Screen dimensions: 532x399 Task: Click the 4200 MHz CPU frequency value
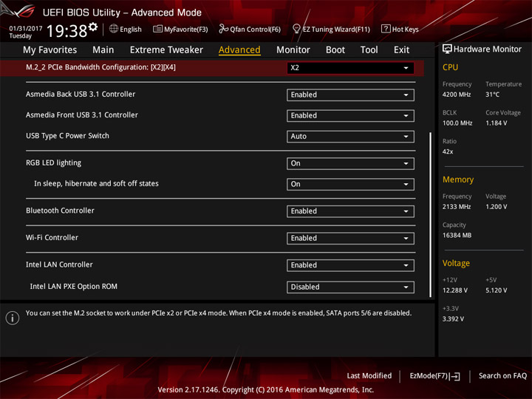[x=457, y=95]
